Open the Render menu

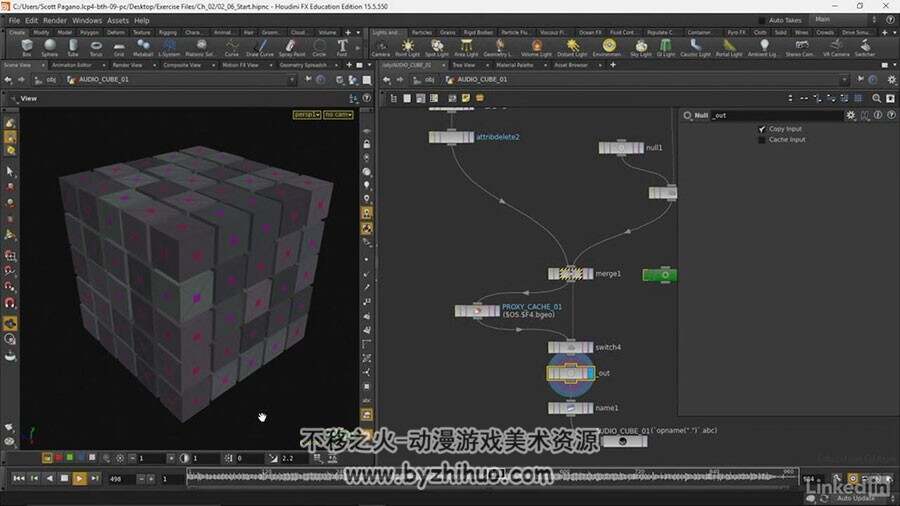coord(55,20)
